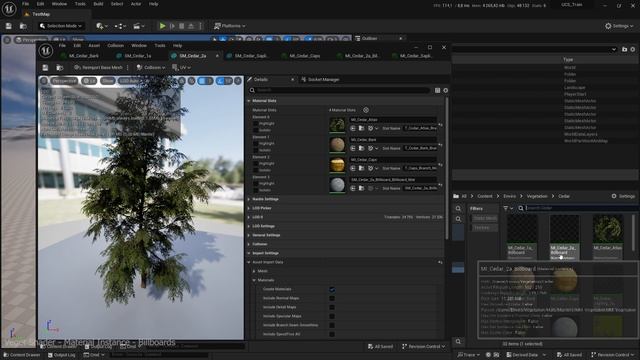
Task: Click All Saved in mesh editor status bar
Action: [380, 347]
